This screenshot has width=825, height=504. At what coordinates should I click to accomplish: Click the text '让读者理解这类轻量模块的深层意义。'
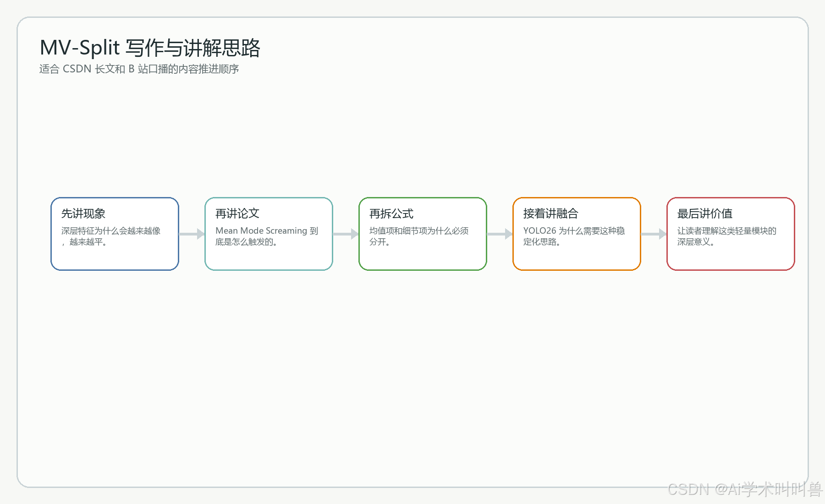coord(727,236)
